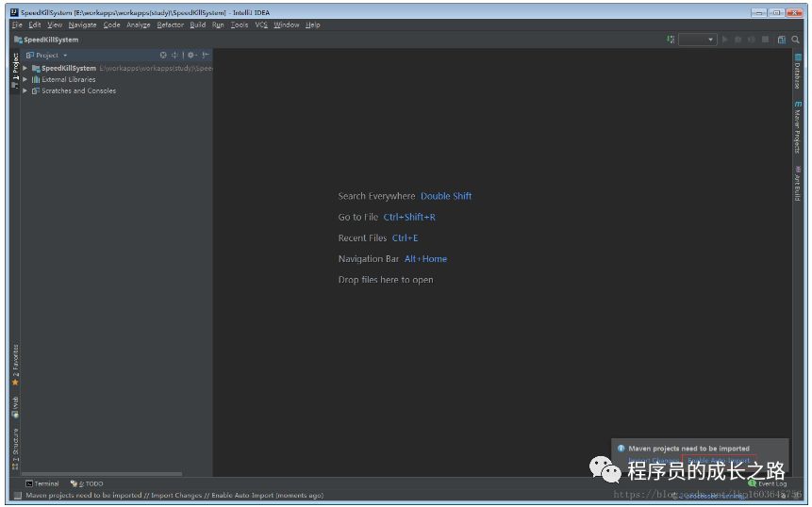The width and height of the screenshot is (812, 507).
Task: Toggle the 1: Project side tab
Action: (x=15, y=71)
